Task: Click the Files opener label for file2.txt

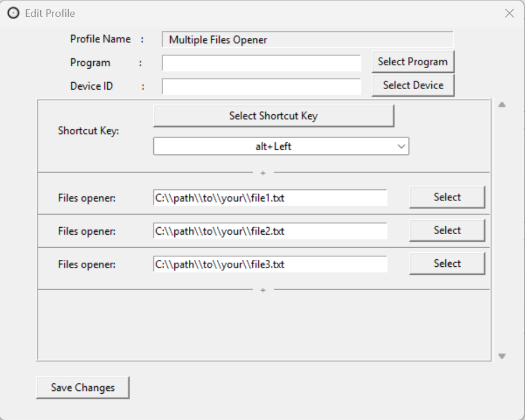Action: [87, 231]
